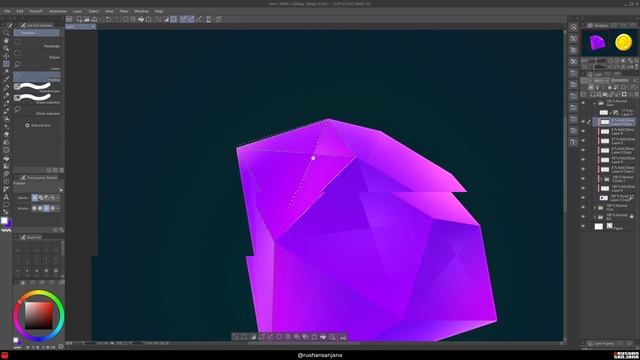Image resolution: width=640 pixels, height=360 pixels.
Task: Select the first selection mode option in Tool Property
Action: click(x=35, y=198)
